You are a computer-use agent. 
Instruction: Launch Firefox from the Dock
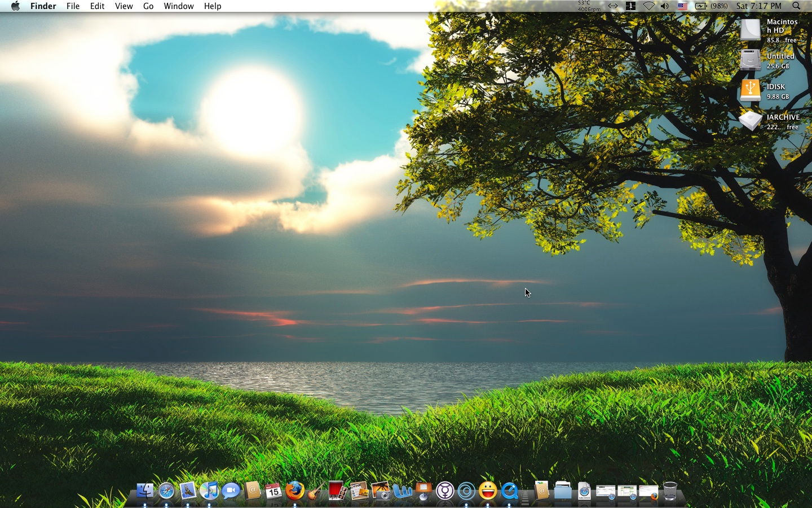[295, 491]
